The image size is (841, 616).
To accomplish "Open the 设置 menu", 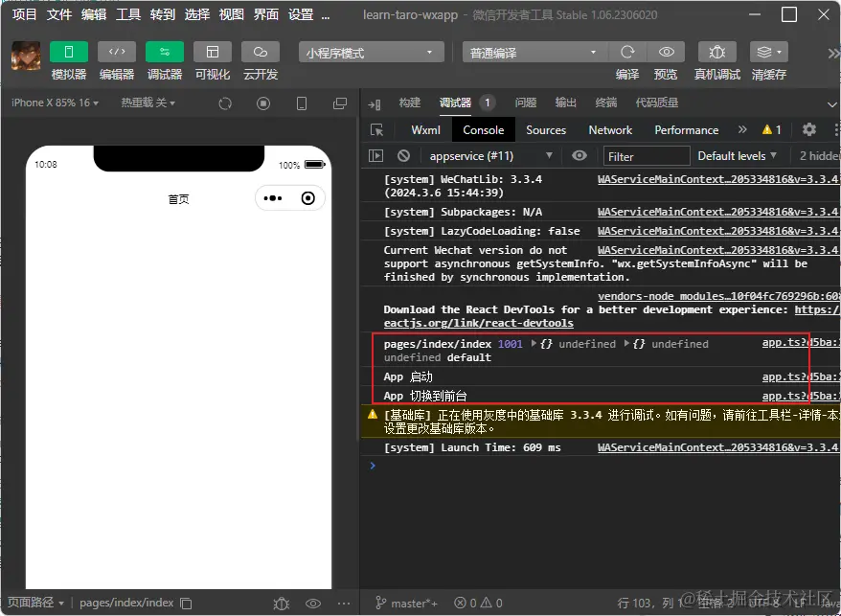I will (301, 14).
